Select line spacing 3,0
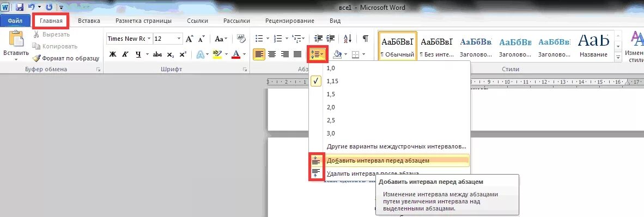This screenshot has width=644, height=217. 389,133
